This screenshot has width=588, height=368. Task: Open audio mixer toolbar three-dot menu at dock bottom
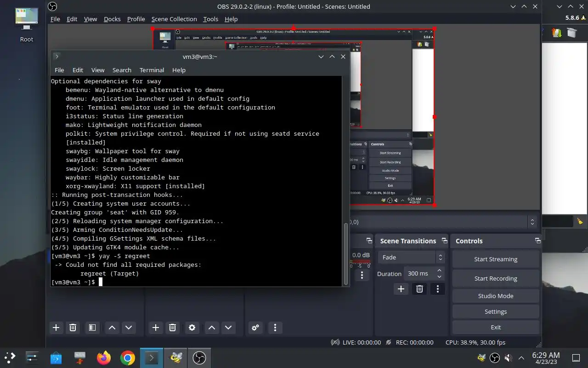pyautogui.click(x=275, y=328)
